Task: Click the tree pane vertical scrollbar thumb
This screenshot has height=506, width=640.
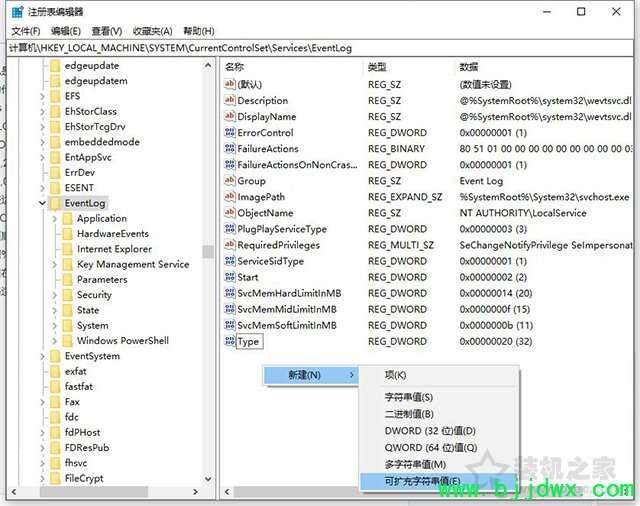Action: (x=208, y=251)
